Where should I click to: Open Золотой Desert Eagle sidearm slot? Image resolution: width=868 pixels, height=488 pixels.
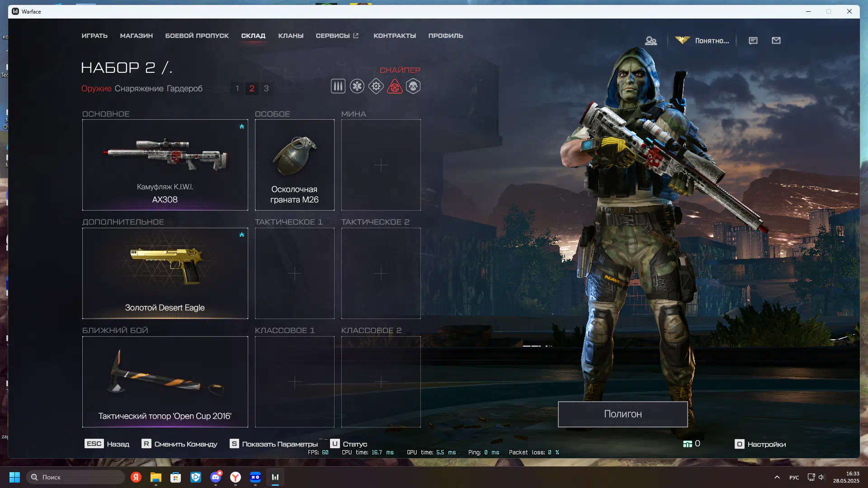point(165,273)
